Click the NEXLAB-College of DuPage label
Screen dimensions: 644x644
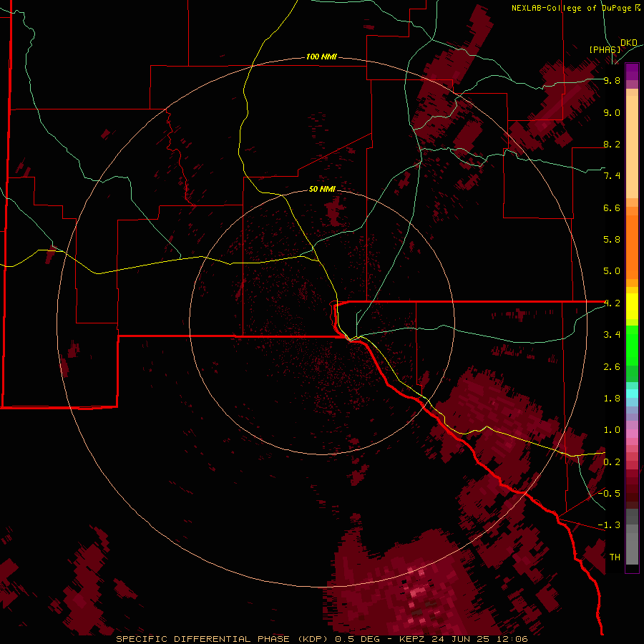pyautogui.click(x=576, y=8)
